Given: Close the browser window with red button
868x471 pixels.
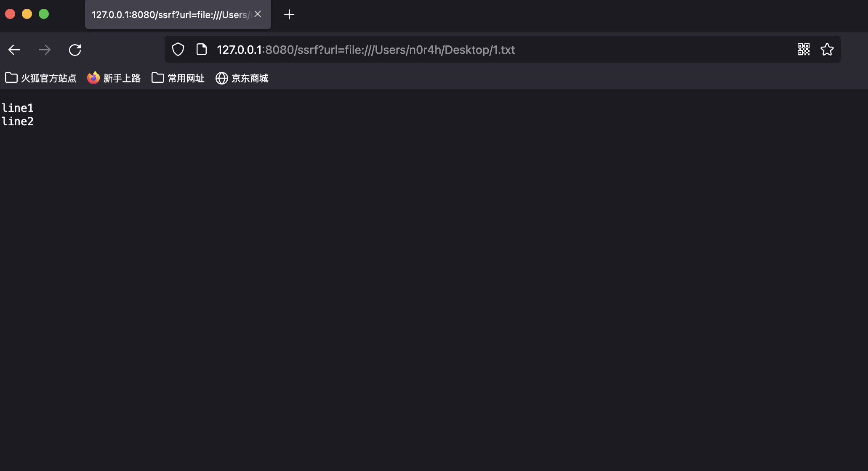Looking at the screenshot, I should pyautogui.click(x=10, y=14).
